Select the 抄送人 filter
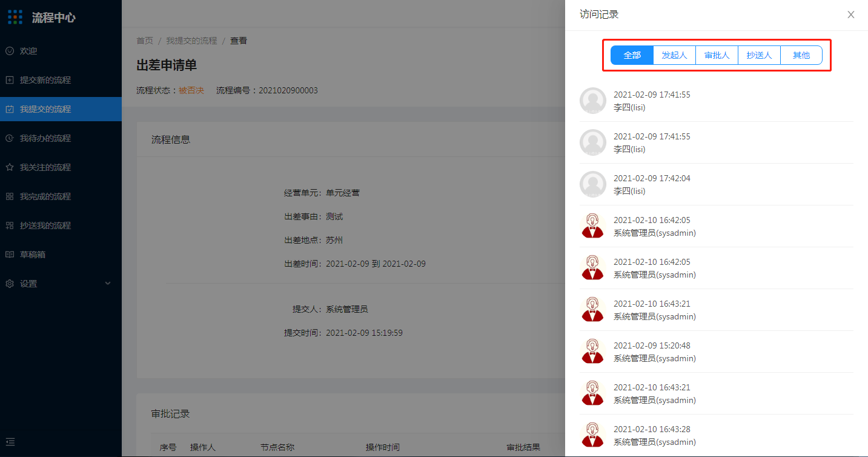The image size is (868, 457). tap(759, 55)
